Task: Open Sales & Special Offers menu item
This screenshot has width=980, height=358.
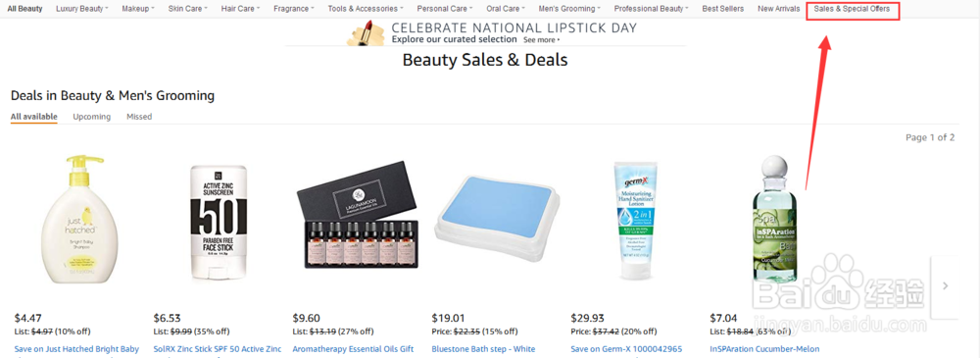Action: tap(852, 9)
